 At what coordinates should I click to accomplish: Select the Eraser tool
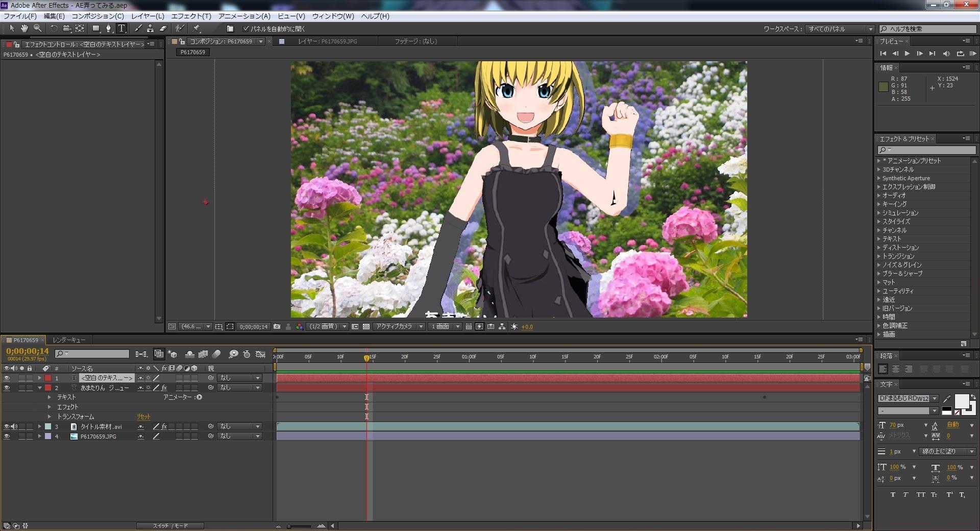(163, 29)
